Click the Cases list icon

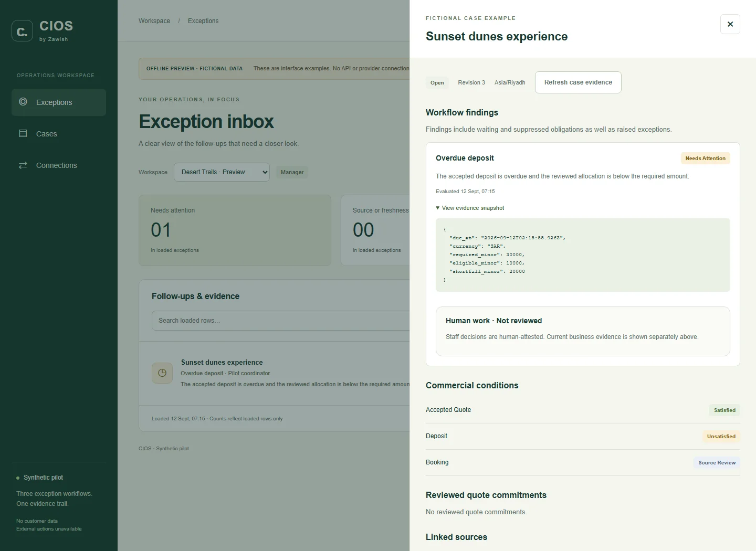(x=23, y=133)
